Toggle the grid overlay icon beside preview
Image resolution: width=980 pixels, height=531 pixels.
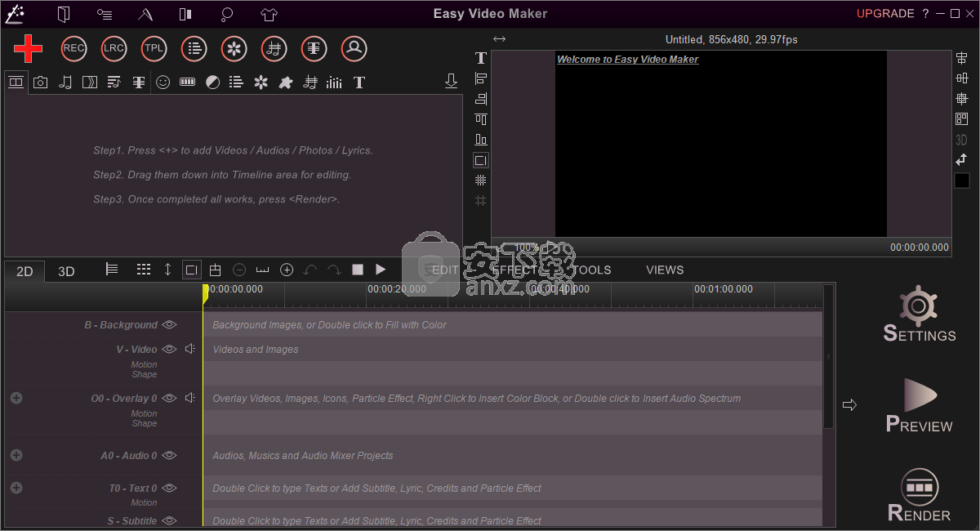481,181
